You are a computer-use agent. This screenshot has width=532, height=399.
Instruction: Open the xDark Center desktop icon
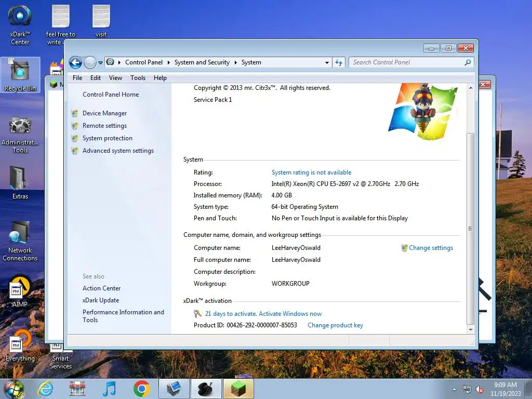20,24
